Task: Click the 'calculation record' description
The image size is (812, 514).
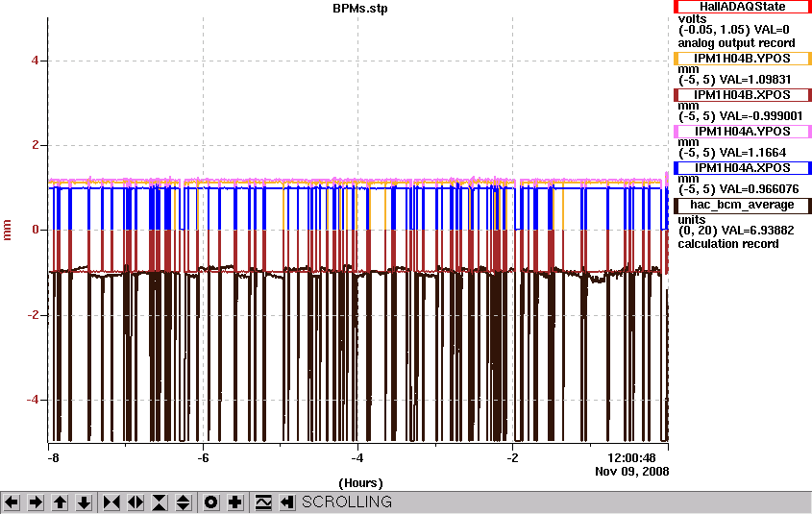Action: pos(728,244)
